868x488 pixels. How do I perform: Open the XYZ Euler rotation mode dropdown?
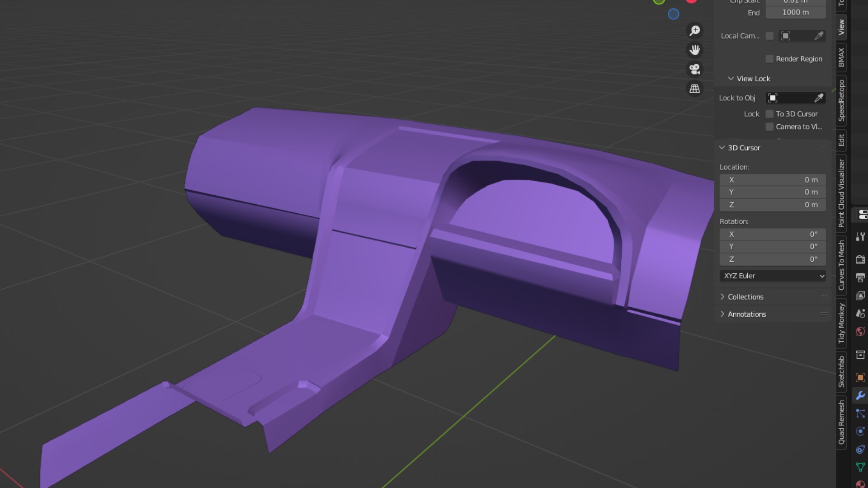point(772,276)
